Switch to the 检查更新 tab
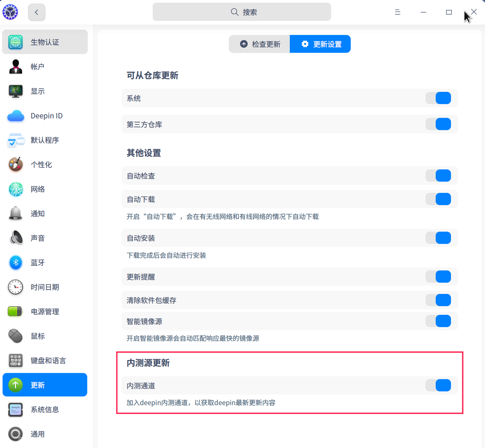This screenshot has width=485, height=448. coord(260,44)
